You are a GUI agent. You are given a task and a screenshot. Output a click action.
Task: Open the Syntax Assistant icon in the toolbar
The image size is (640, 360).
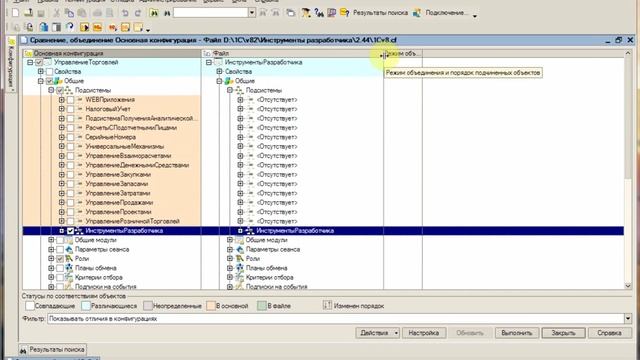pos(306,13)
